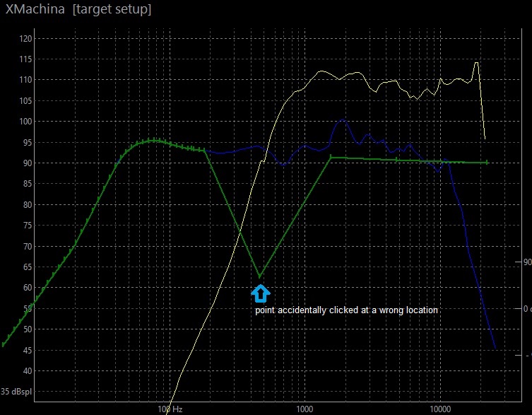The image size is (532, 415).
Task: Click the 120 level axis label
Action: click(x=25, y=39)
